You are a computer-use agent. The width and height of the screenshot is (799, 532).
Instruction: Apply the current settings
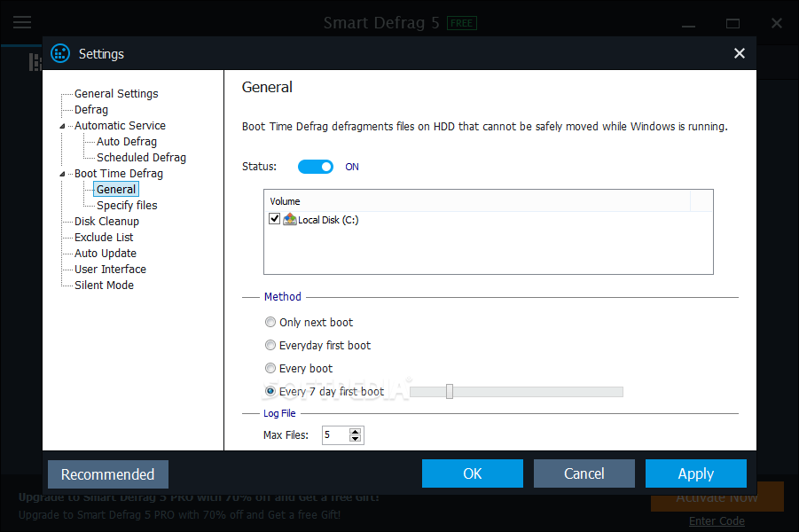point(695,473)
